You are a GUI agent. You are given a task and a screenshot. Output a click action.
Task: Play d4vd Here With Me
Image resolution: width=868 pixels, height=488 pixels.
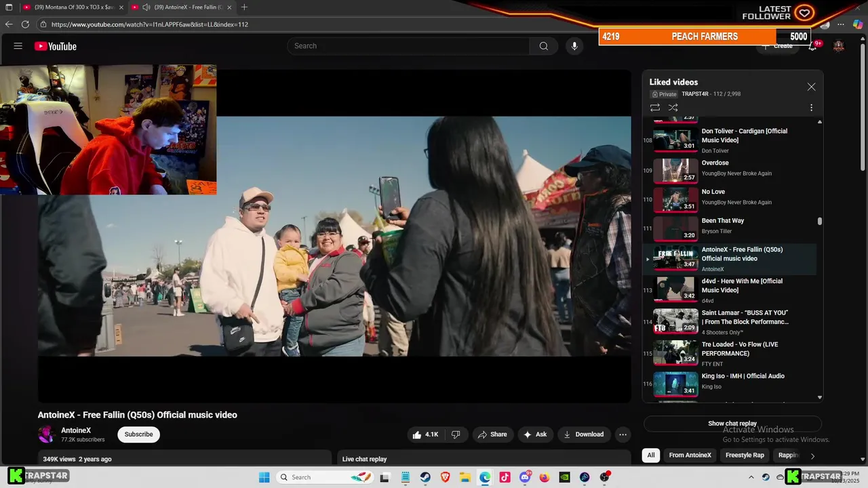click(x=730, y=290)
